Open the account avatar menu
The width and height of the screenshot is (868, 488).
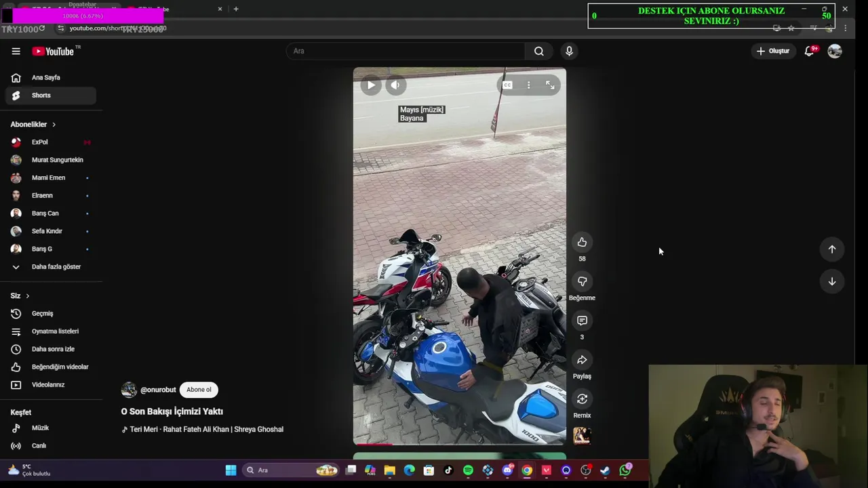[x=835, y=51]
